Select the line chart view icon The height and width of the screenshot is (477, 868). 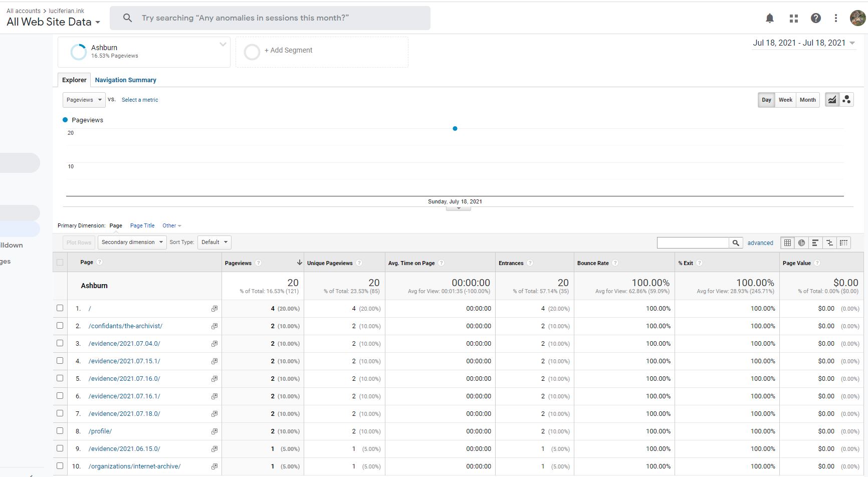coord(832,100)
